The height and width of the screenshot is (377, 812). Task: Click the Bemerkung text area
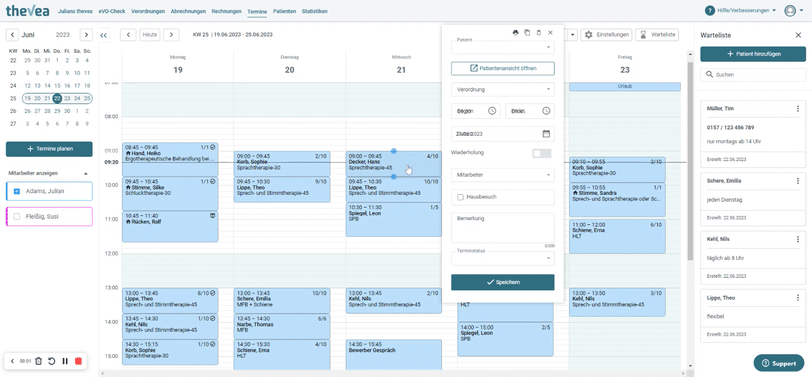tap(502, 227)
